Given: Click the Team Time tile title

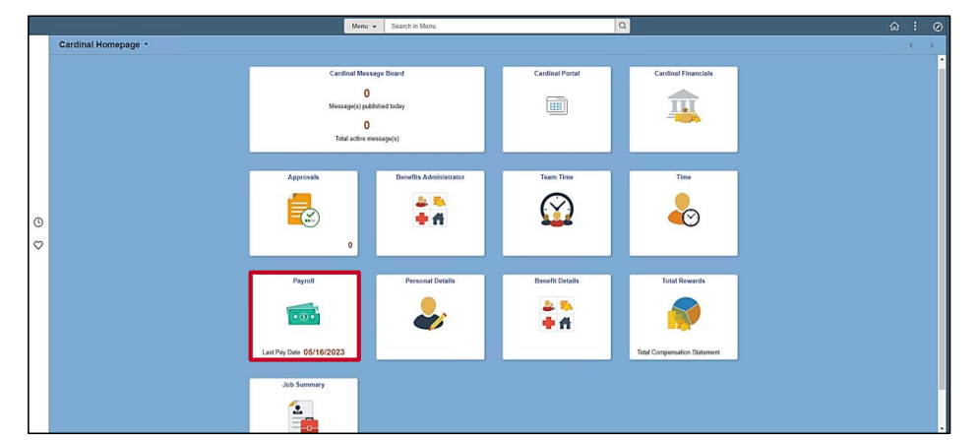Looking at the screenshot, I should (557, 177).
